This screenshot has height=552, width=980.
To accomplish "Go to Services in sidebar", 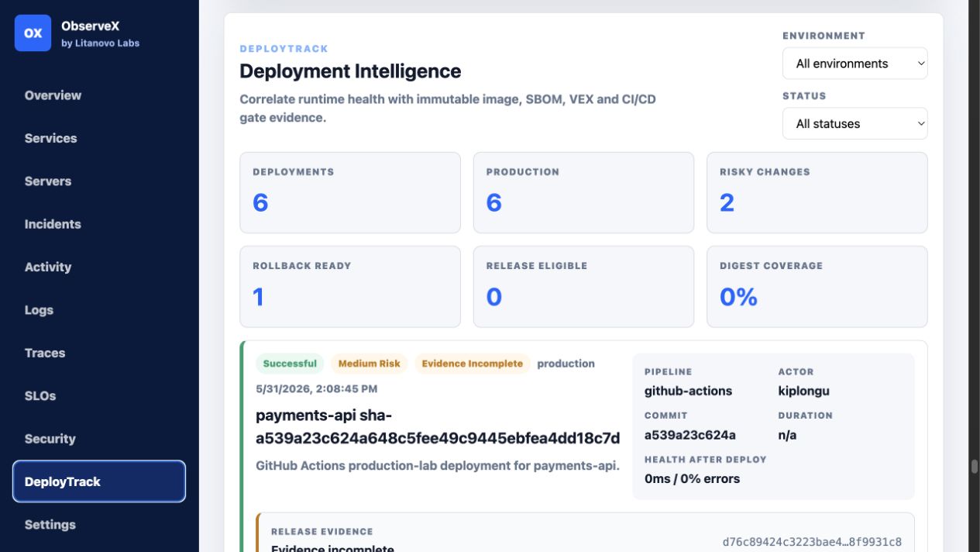I will point(50,138).
